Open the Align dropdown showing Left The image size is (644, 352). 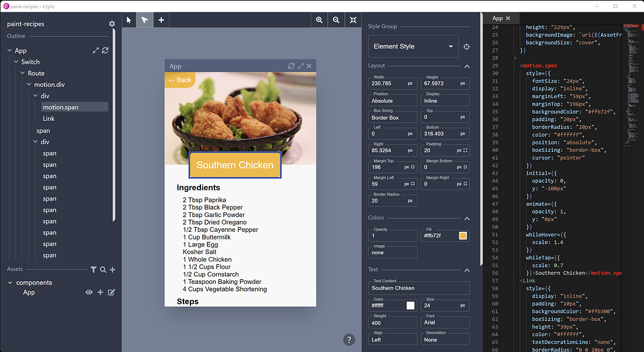393,340
